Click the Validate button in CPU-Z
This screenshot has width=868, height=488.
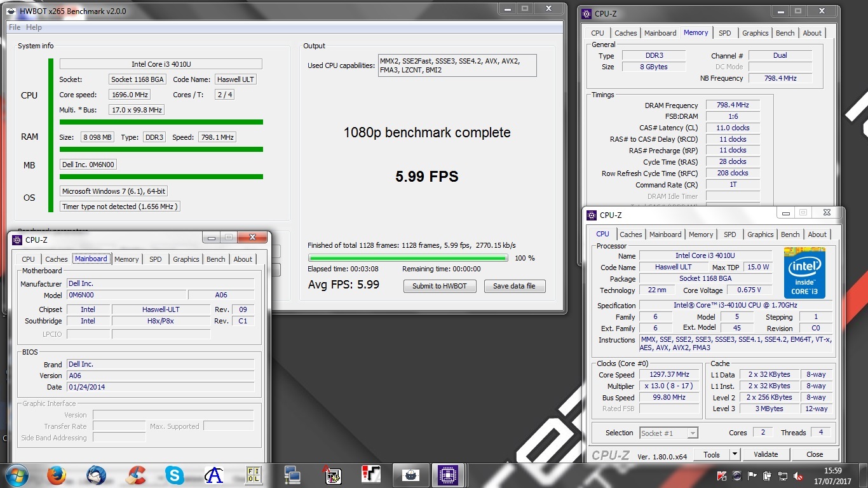766,454
